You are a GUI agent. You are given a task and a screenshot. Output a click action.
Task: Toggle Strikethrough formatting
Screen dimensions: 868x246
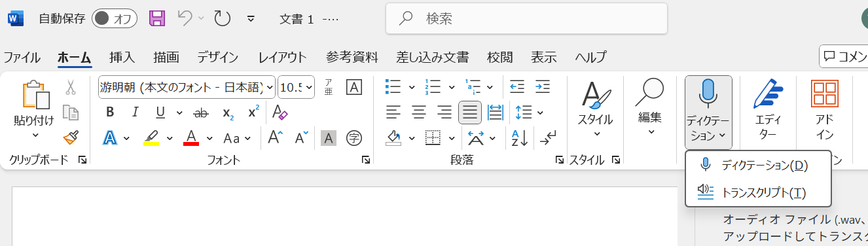[x=202, y=113]
